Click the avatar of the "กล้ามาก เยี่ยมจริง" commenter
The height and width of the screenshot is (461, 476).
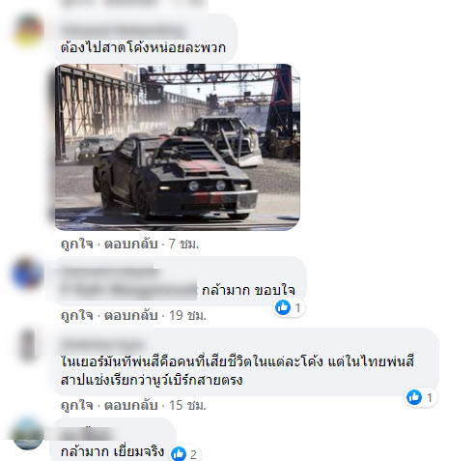click(x=28, y=434)
